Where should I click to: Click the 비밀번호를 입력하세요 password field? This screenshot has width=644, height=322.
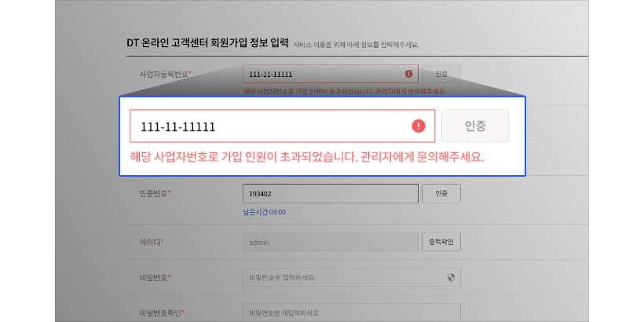tap(352, 277)
